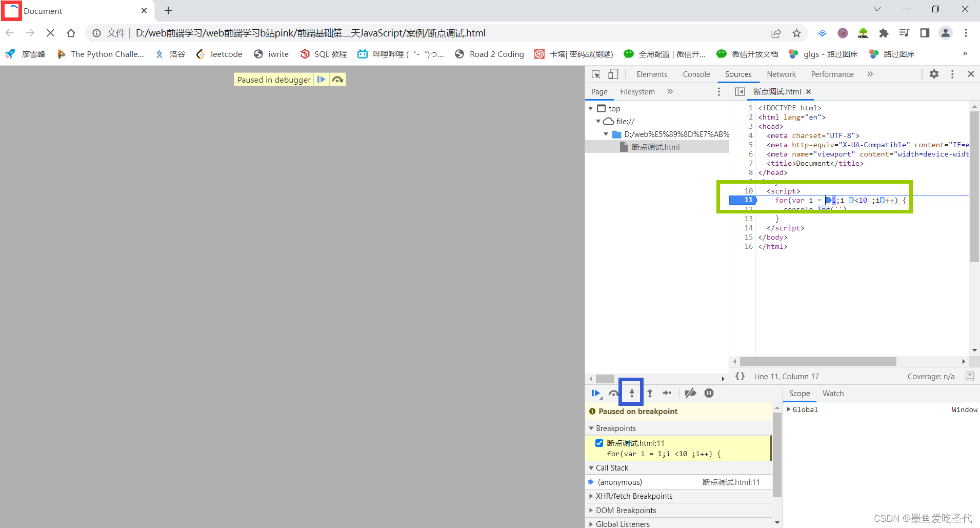Toggle device toolbar emulation
The height and width of the screenshot is (528, 980).
click(613, 74)
